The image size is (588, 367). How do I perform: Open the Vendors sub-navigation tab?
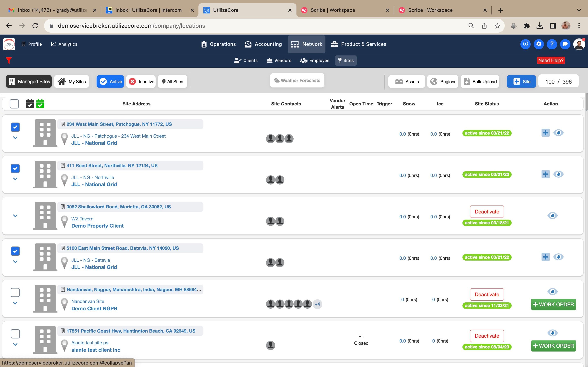tap(279, 60)
